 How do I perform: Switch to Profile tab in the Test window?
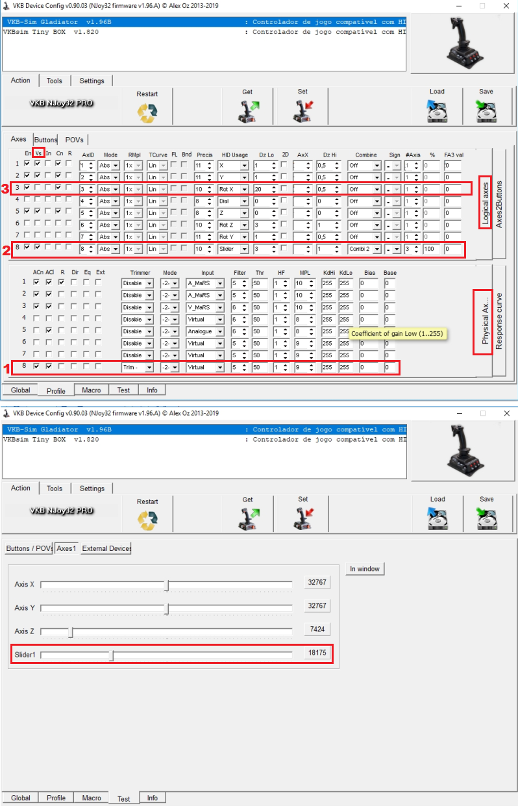(56, 798)
